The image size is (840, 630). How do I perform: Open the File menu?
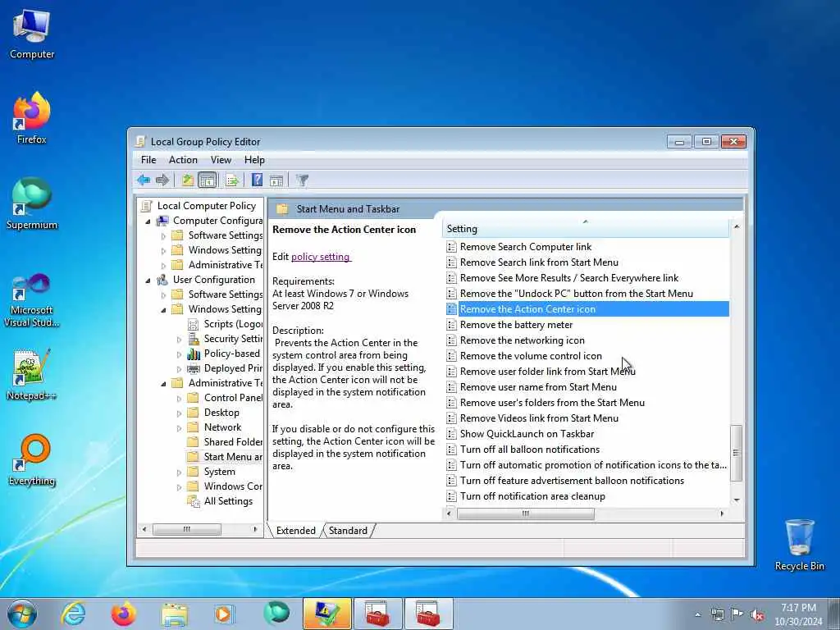(x=148, y=160)
